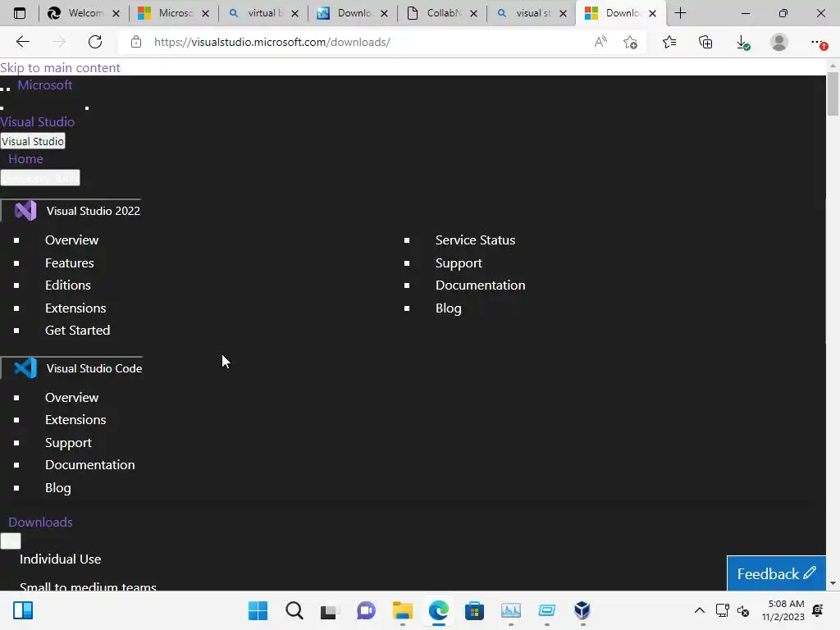Screen dimensions: 840x630
Task: Open the Visual Studio header link
Action: [37, 121]
